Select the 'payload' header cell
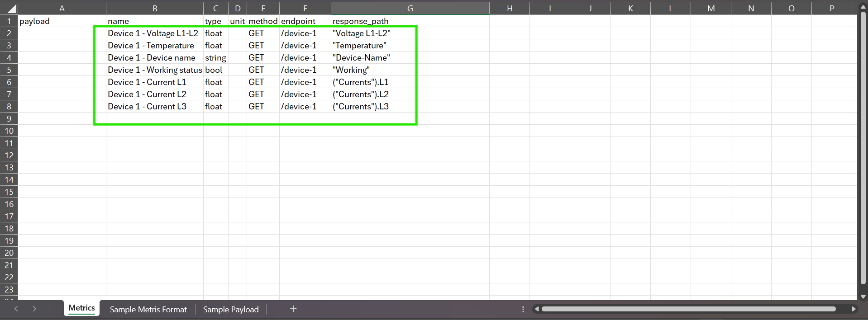Image resolution: width=868 pixels, height=320 pixels. 62,21
